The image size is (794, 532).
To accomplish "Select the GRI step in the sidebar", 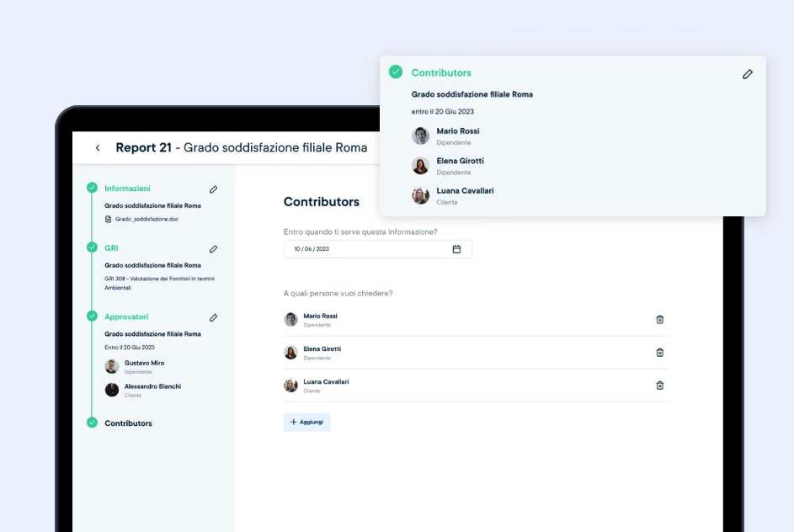I will tap(111, 248).
